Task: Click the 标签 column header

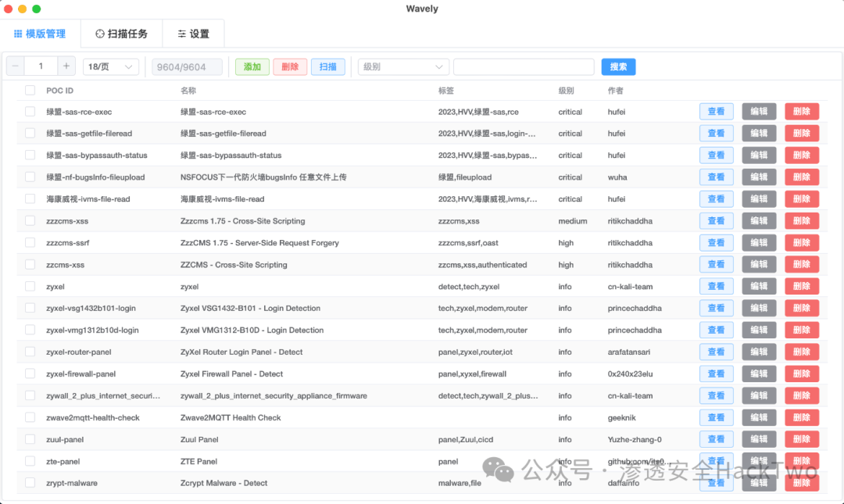Action: click(445, 91)
